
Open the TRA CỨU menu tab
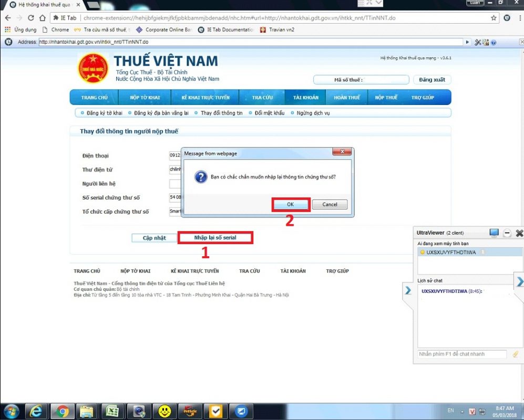pyautogui.click(x=262, y=98)
